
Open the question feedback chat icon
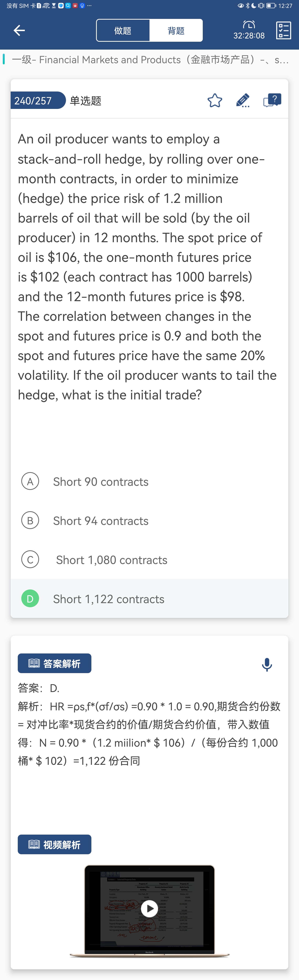click(x=272, y=100)
